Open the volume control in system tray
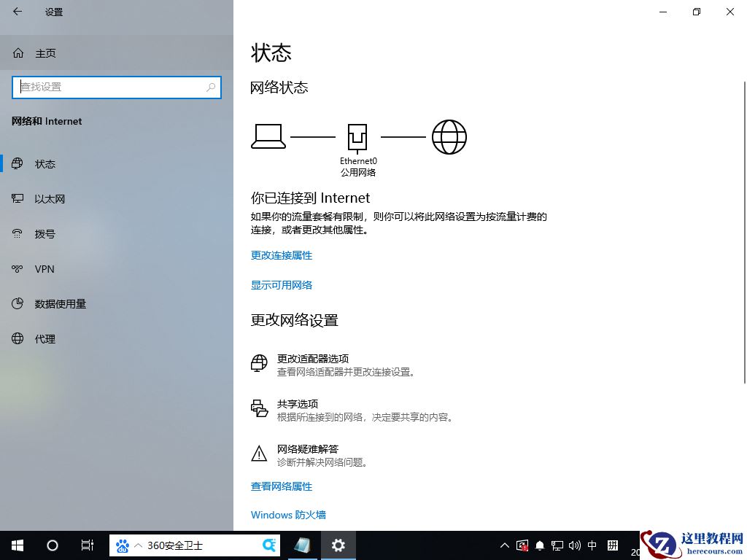 point(574,545)
